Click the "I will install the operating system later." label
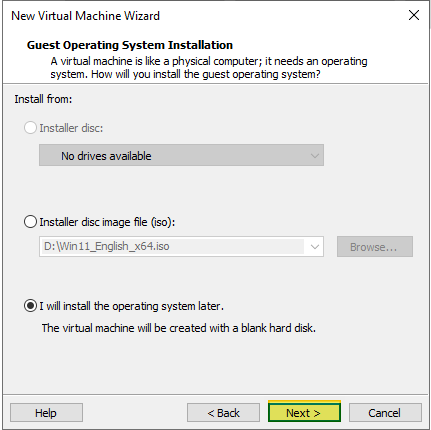 (132, 306)
